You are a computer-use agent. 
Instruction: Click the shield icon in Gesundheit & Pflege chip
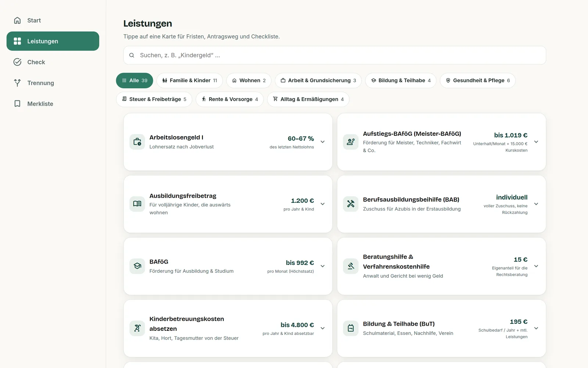448,81
